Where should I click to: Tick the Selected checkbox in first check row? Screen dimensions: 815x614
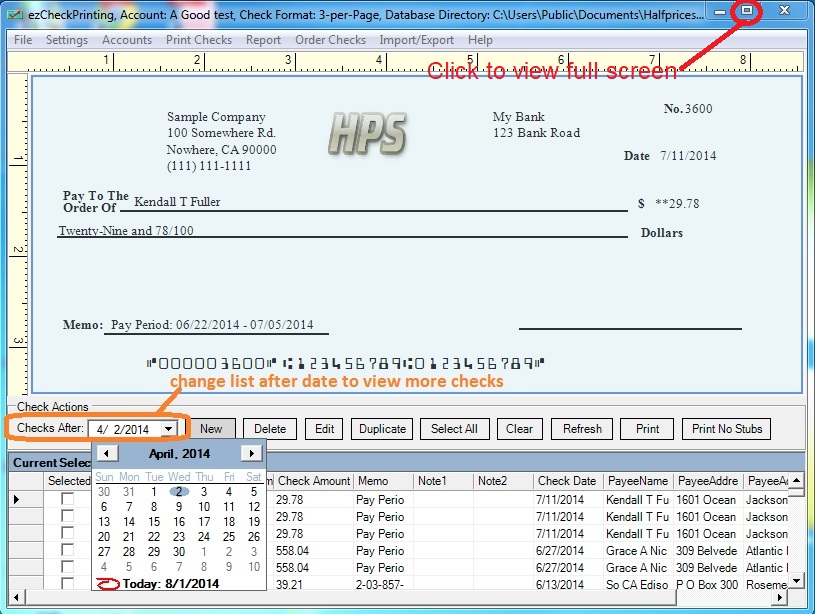coord(67,499)
